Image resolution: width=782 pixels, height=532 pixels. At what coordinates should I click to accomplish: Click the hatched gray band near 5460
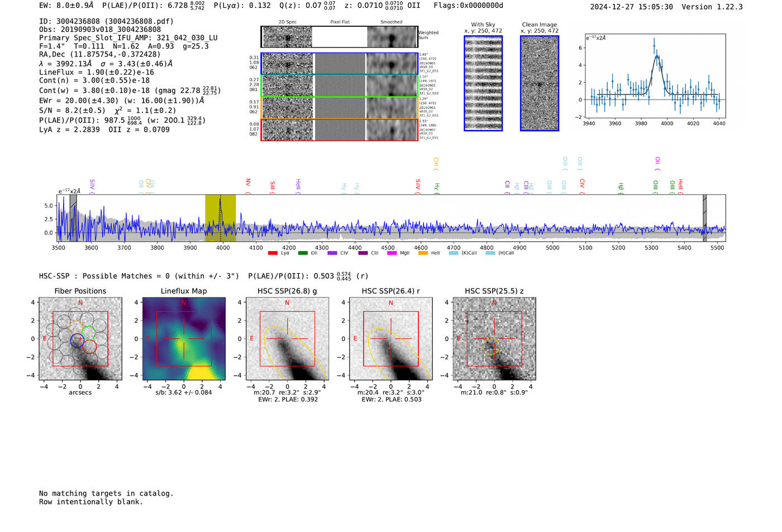click(x=704, y=218)
